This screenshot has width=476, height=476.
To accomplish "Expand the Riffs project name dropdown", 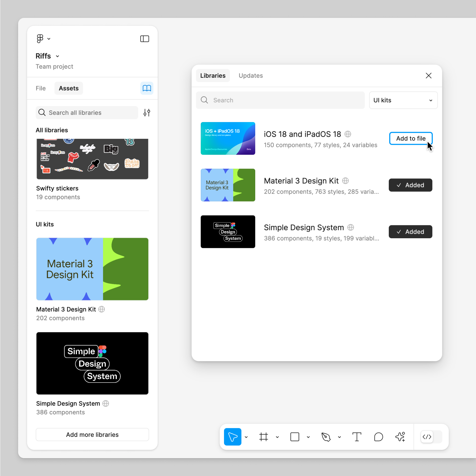I will [57, 56].
